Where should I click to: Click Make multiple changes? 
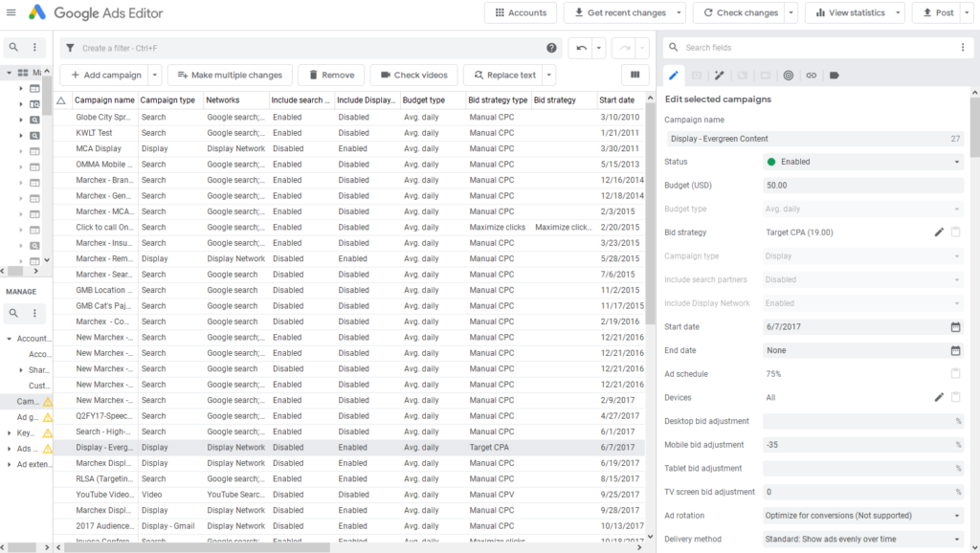tap(230, 75)
